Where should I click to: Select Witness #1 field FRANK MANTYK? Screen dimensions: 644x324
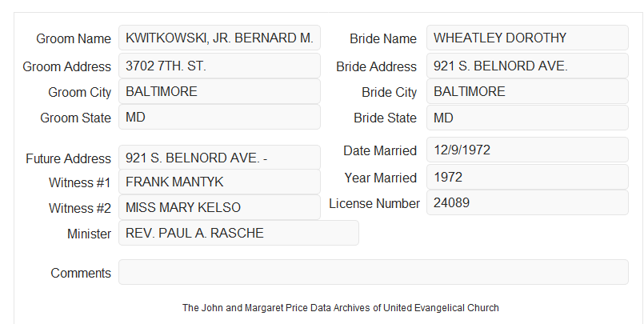tap(219, 182)
